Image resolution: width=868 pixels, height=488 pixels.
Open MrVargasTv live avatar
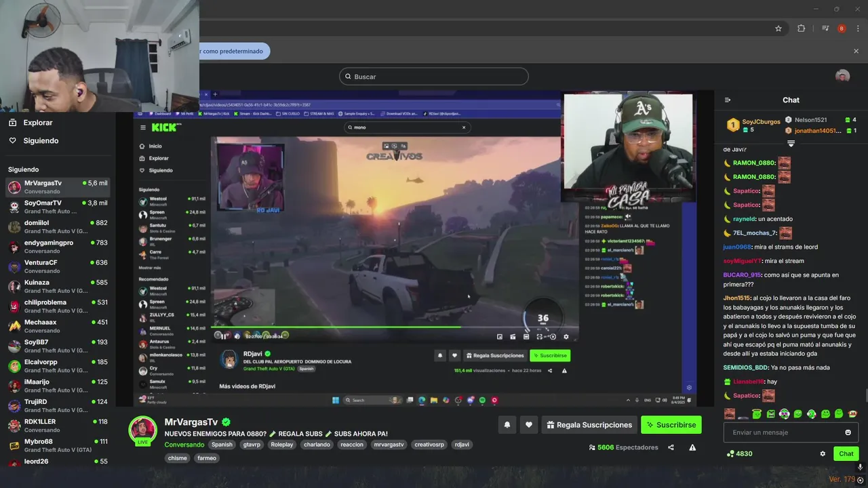tap(143, 430)
